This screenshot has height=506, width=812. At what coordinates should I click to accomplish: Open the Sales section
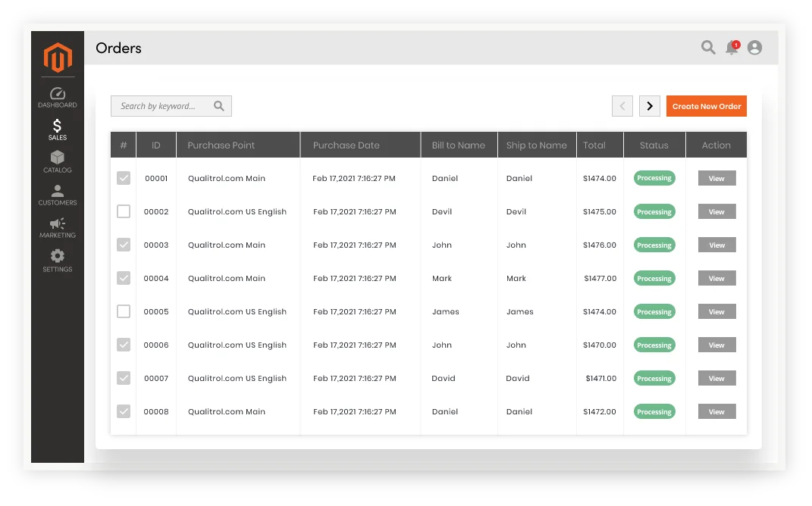(x=58, y=130)
